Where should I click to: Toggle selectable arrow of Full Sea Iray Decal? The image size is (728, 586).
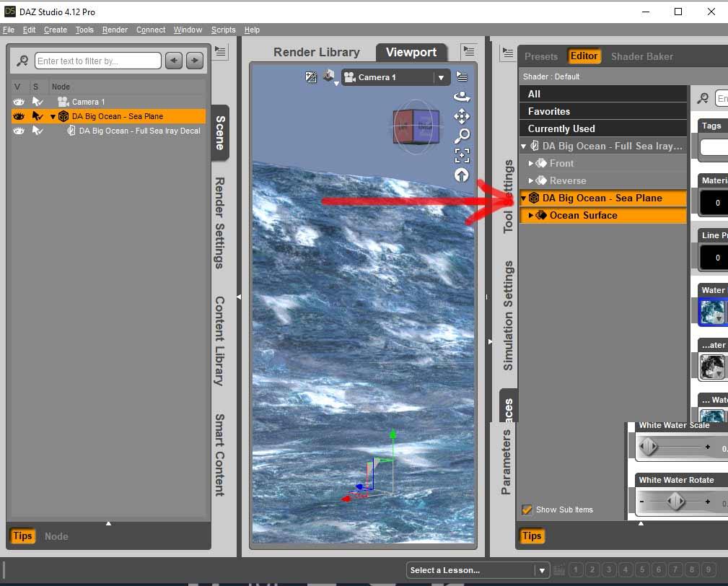[37, 131]
